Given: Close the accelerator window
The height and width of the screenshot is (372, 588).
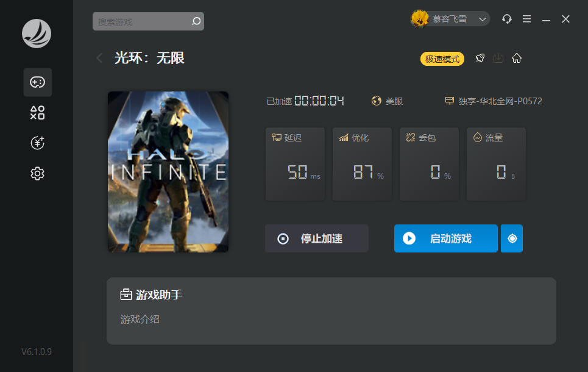Looking at the screenshot, I should (x=565, y=19).
